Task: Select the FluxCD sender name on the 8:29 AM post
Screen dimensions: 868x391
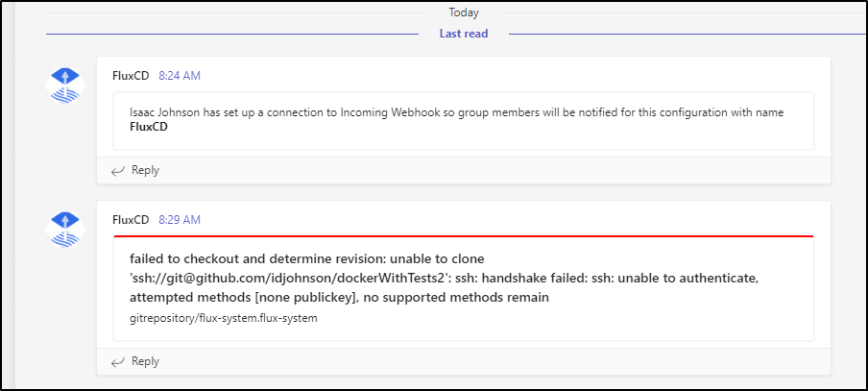Action: click(x=131, y=220)
